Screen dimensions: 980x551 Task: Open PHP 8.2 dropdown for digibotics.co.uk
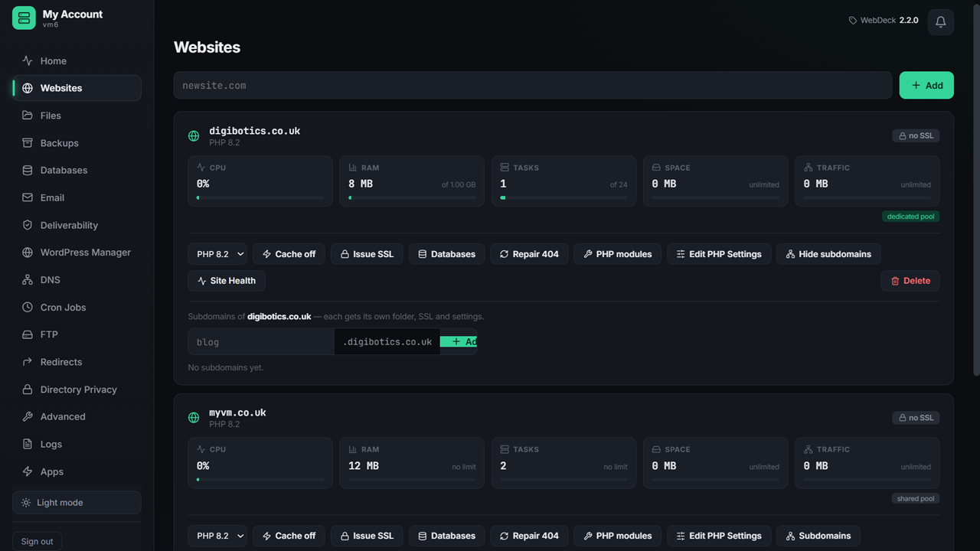tap(217, 254)
